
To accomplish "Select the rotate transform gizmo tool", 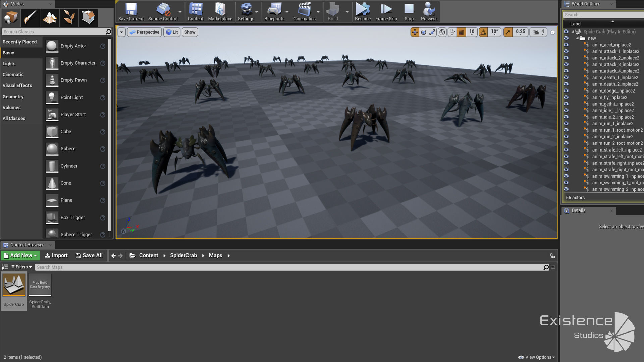I will click(424, 32).
